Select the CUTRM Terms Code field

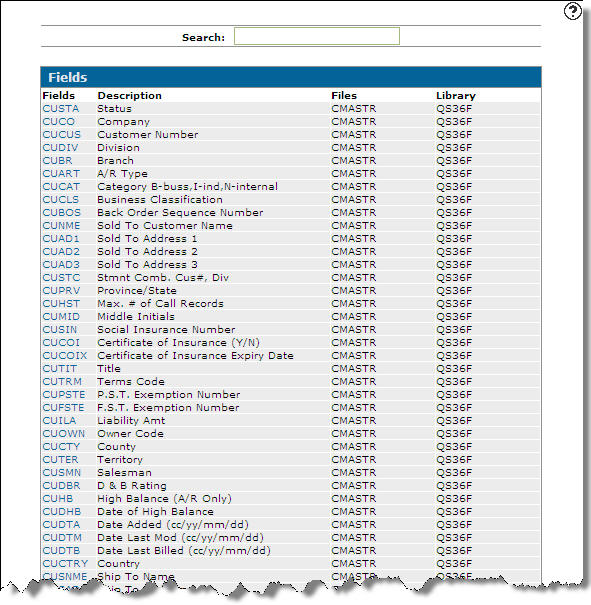[62, 382]
